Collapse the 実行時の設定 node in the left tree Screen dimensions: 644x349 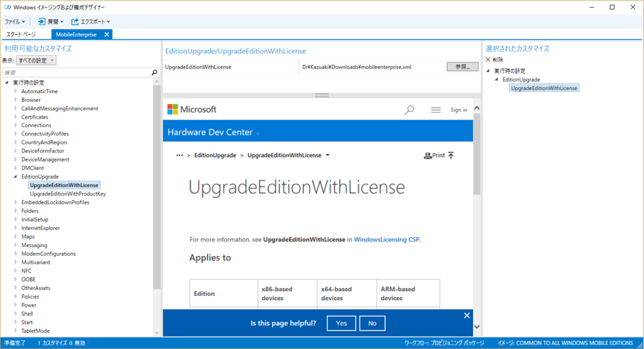(x=7, y=82)
